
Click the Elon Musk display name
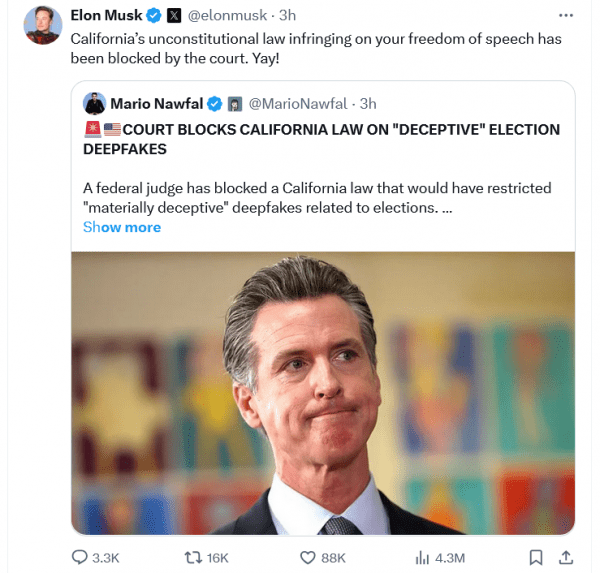(106, 16)
